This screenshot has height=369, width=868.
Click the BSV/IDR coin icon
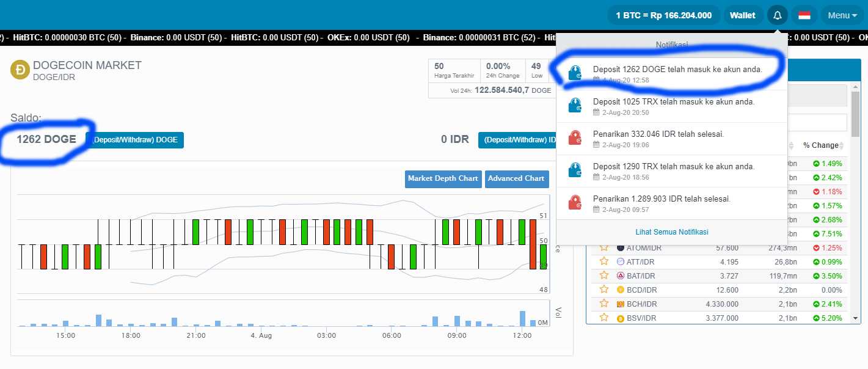pos(621,318)
